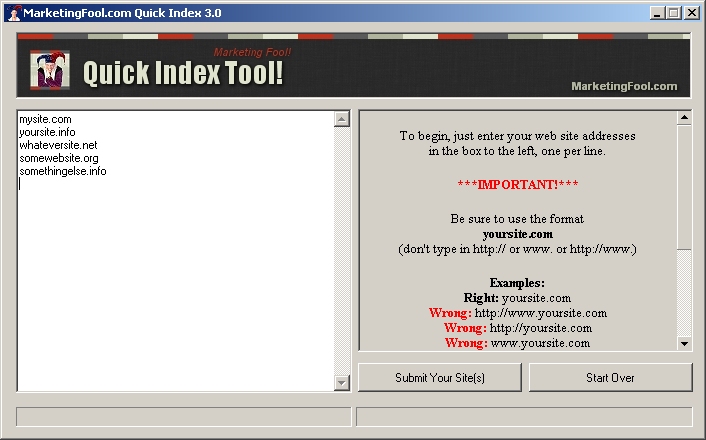Click the "Quick Index Tool!" banner title
706x440 pixels.
click(x=183, y=73)
